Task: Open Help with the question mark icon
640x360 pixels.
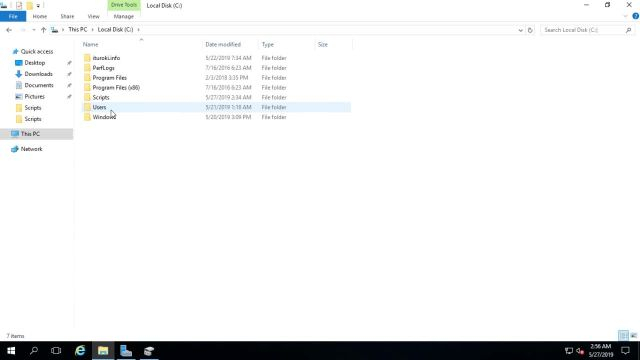Action: click(x=636, y=16)
